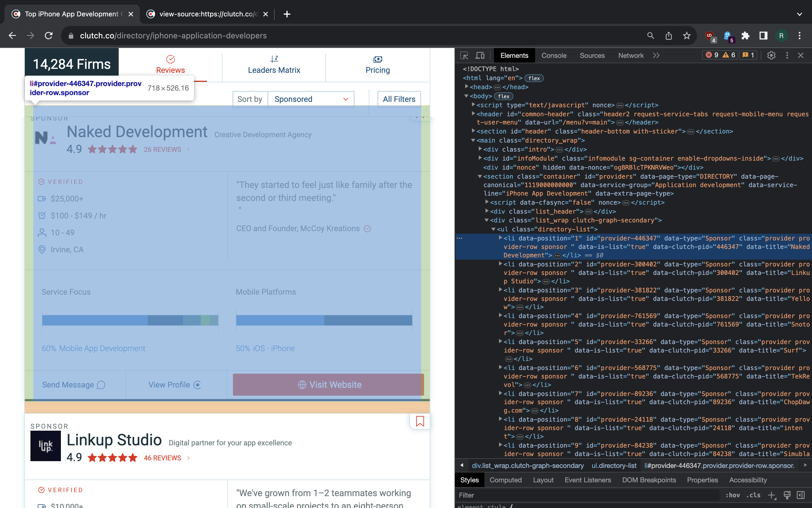The image size is (812, 508).
Task: Bookmark Linkup Studio with the flag icon
Action: [420, 421]
